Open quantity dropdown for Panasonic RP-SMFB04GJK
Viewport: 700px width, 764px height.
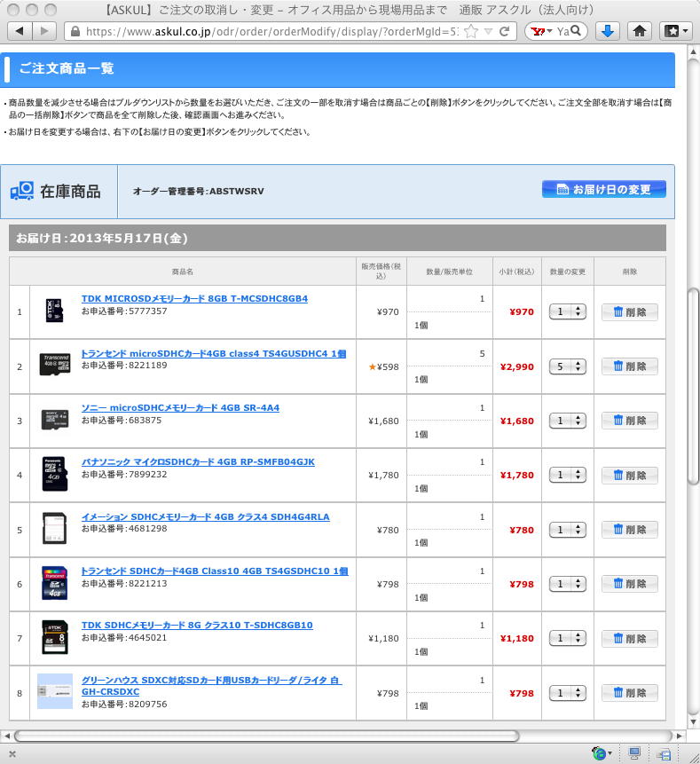568,475
